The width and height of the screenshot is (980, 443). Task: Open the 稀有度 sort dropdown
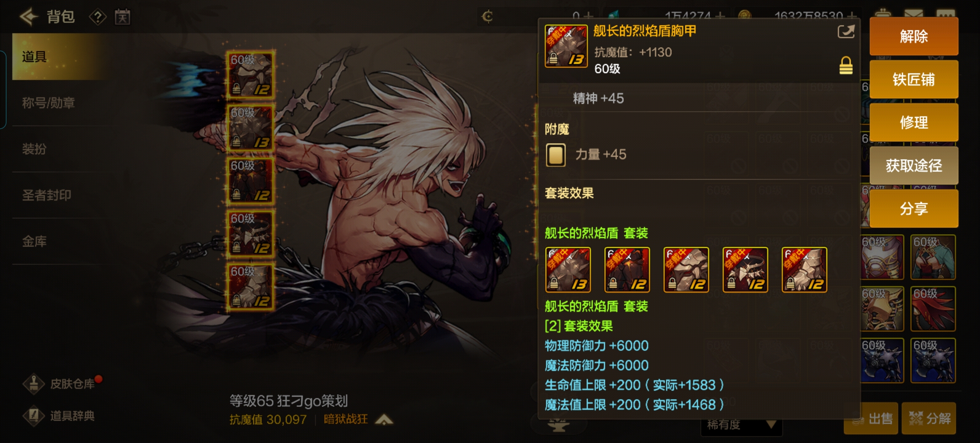(x=741, y=425)
